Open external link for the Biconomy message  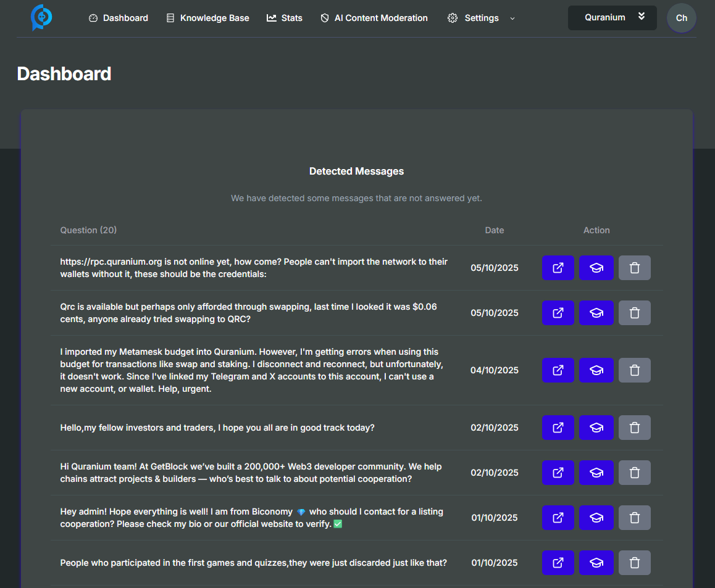[558, 518]
